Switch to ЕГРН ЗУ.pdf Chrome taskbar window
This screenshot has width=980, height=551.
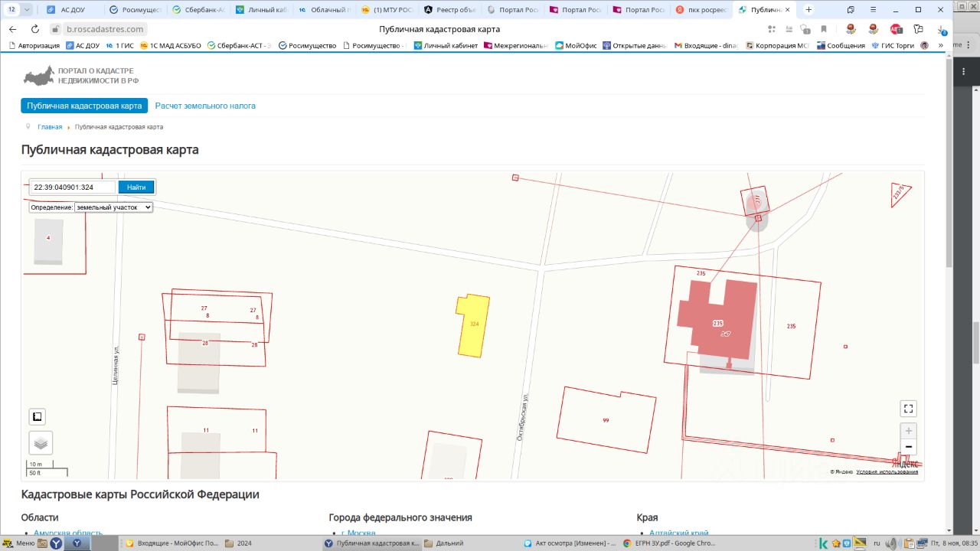tap(671, 543)
